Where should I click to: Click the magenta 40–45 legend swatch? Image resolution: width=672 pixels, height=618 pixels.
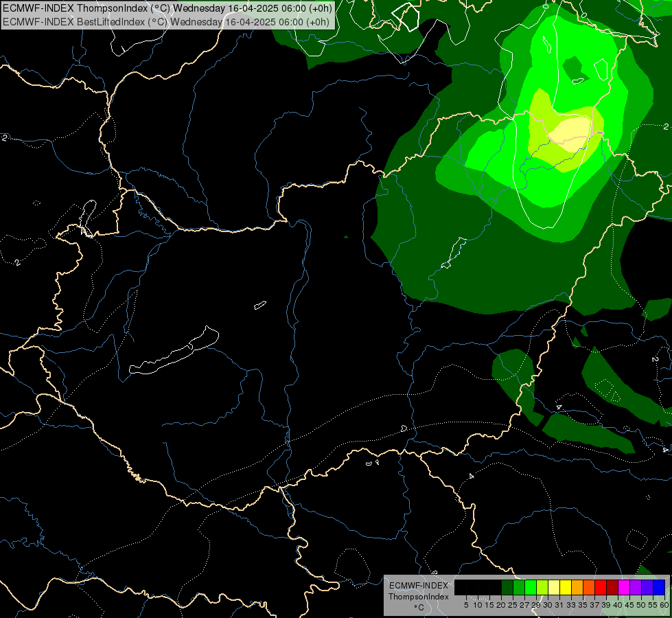pos(624,587)
